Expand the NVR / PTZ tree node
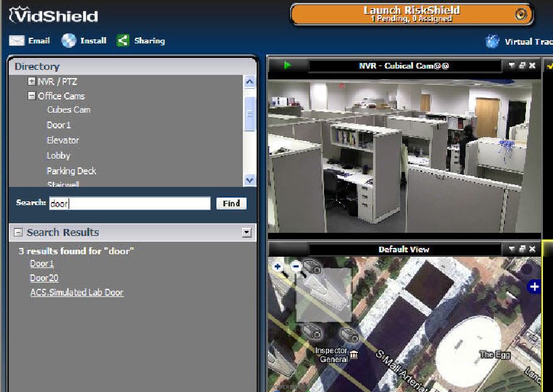The width and height of the screenshot is (553, 392). [x=30, y=82]
